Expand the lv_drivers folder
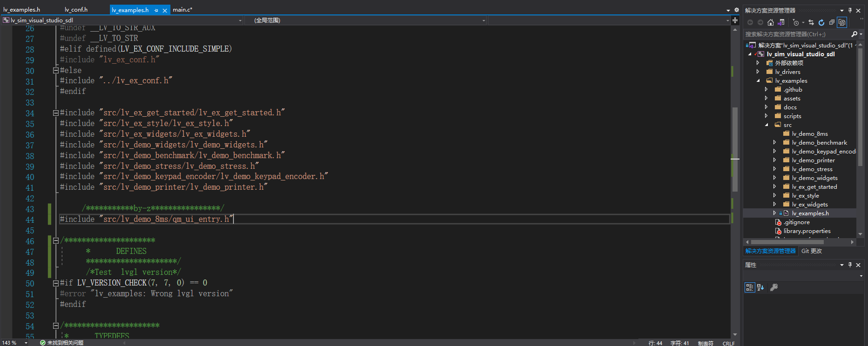This screenshot has width=868, height=346. 758,72
